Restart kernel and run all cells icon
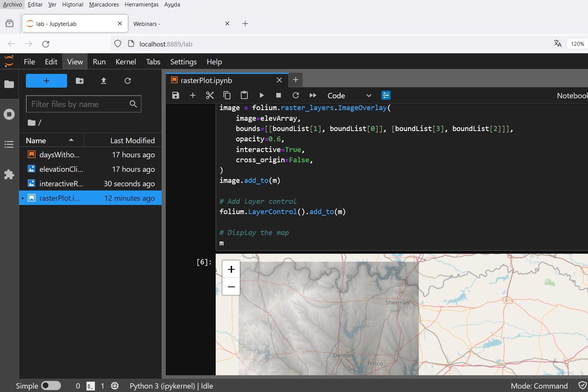Viewport: 588px width, 392px height. [313, 95]
